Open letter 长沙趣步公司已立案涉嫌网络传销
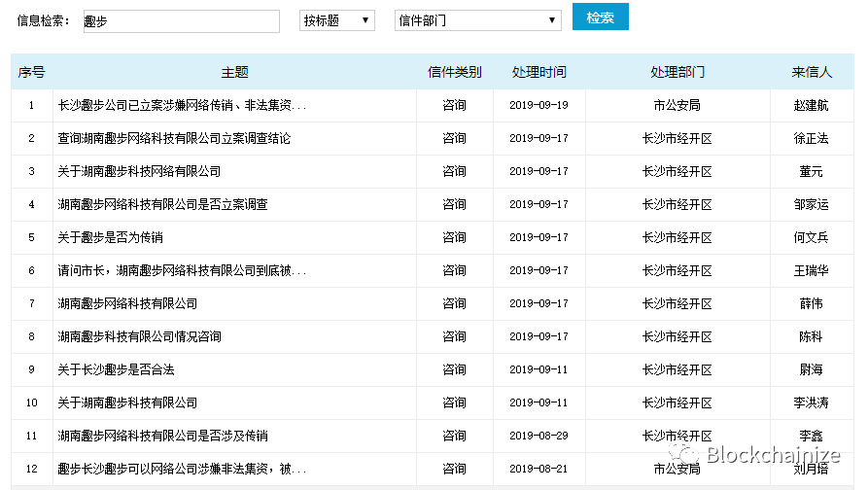Viewport: 868px width, 490px height. [182, 105]
